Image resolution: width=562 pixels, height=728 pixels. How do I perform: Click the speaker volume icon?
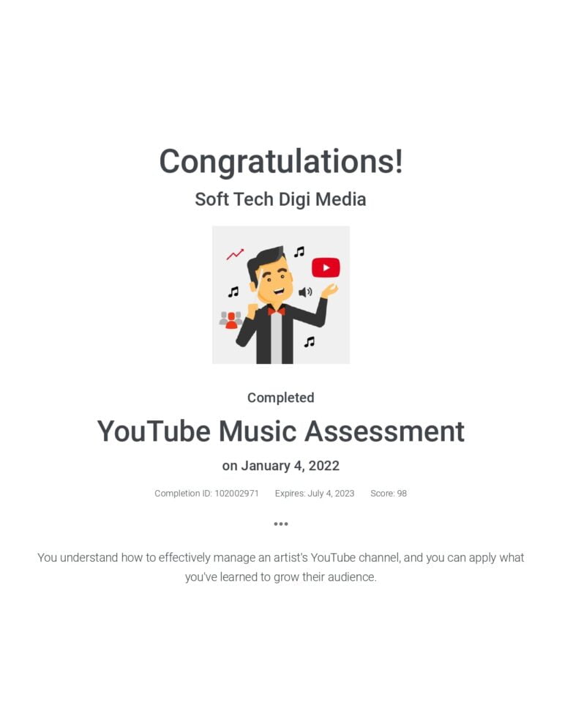[x=305, y=292]
